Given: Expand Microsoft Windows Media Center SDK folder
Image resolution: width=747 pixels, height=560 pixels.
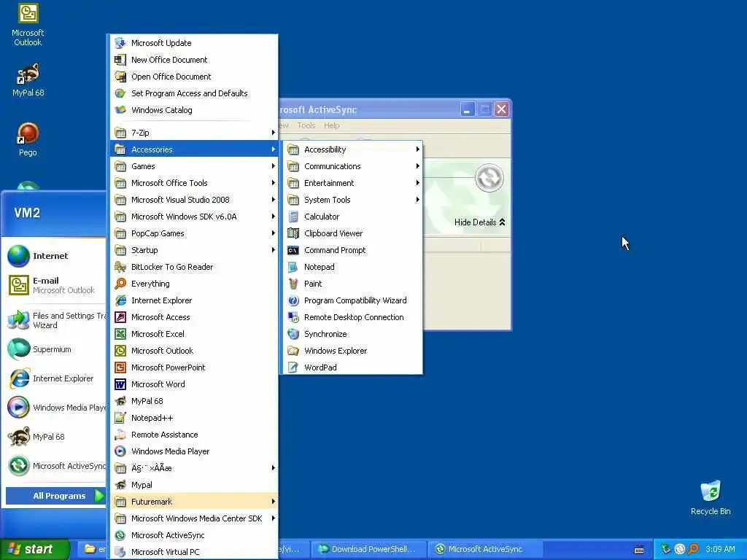Looking at the screenshot, I should (194, 518).
